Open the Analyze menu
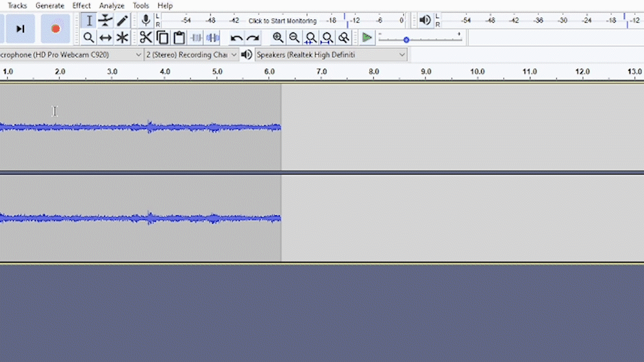This screenshot has width=644, height=362. pyautogui.click(x=112, y=6)
